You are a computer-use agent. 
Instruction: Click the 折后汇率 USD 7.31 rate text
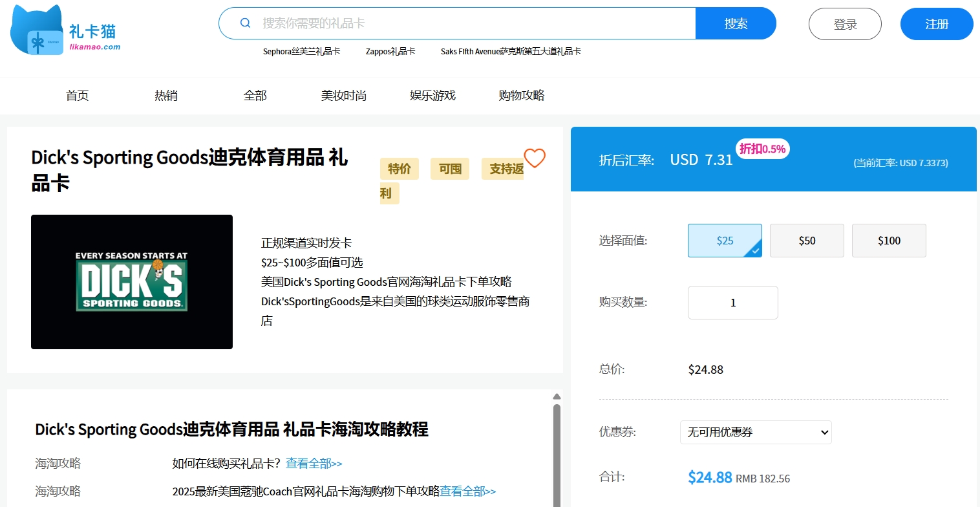[x=666, y=160]
